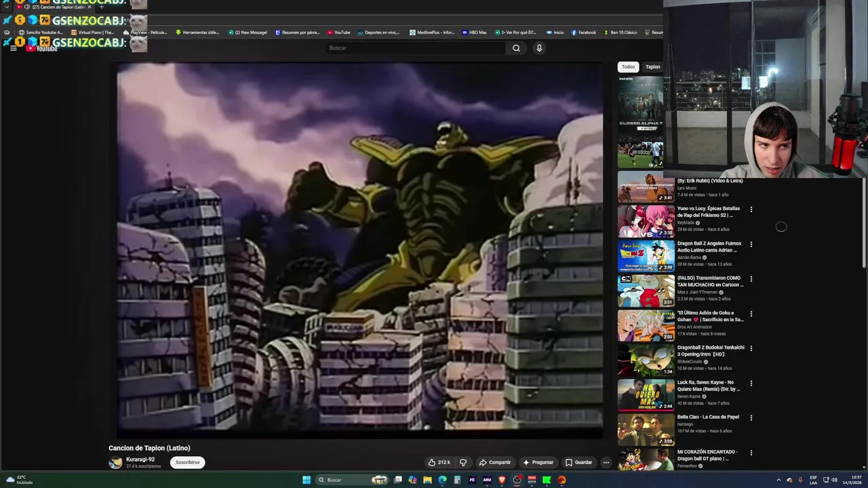Click the main video player frame
868x488 pixels.
tap(359, 251)
